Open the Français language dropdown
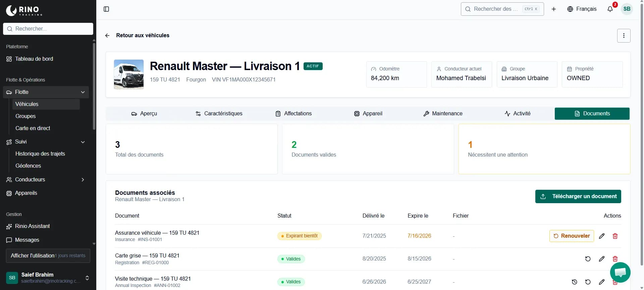Image resolution: width=644 pixels, height=290 pixels. (582, 9)
